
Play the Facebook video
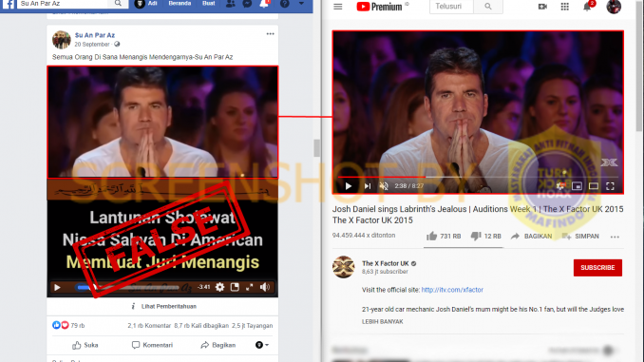(57, 287)
